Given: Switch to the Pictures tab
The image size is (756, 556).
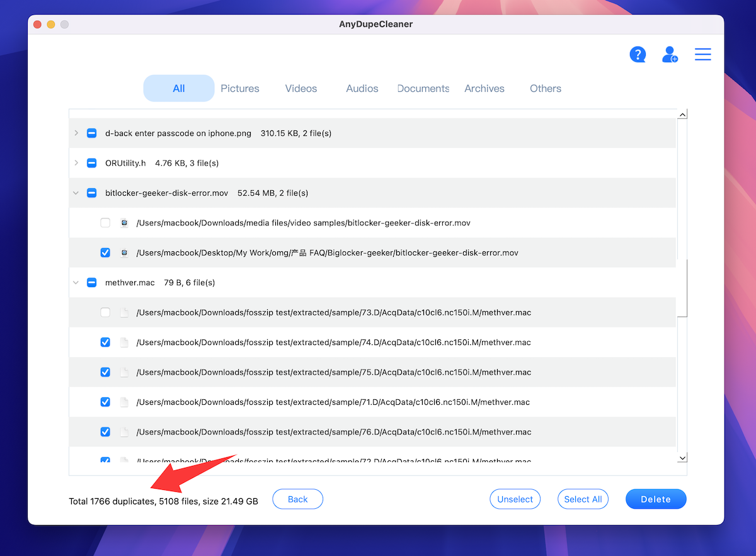Looking at the screenshot, I should tap(240, 88).
